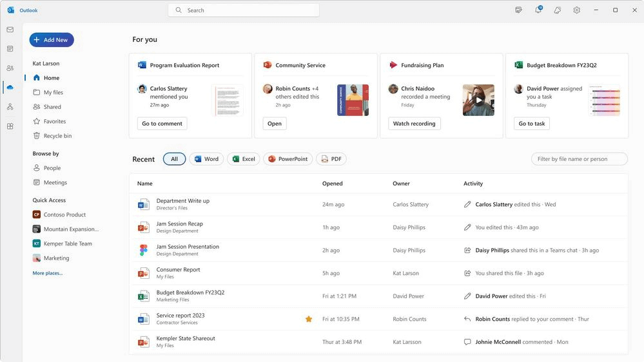Click the PowerPoint icon for Jam Session Recap
644x362 pixels.
[143, 227]
